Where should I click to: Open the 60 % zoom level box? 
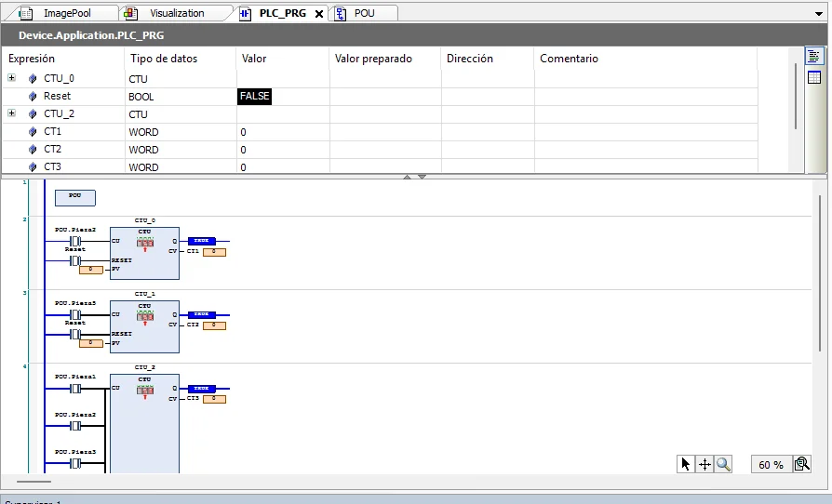coord(771,464)
